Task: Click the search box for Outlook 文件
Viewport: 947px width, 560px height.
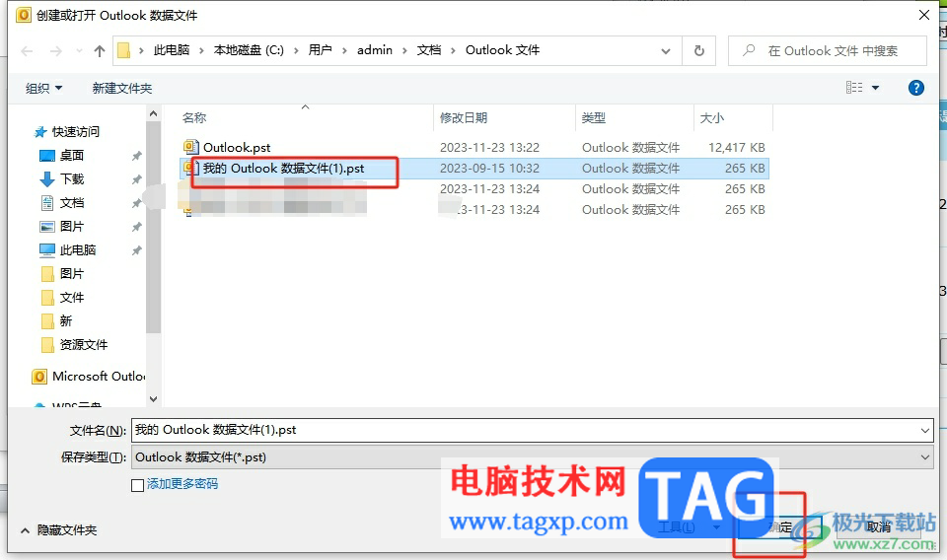Action: click(x=827, y=51)
